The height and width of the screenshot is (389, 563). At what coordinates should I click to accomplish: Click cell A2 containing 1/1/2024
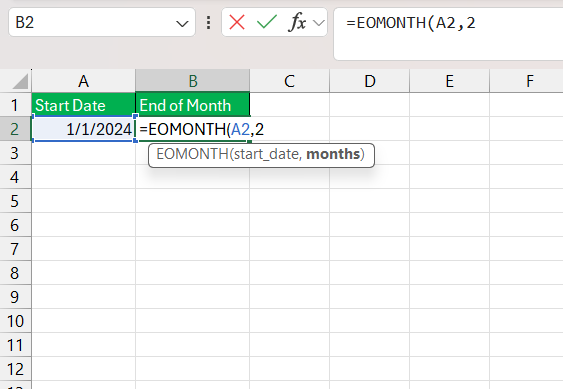(83, 129)
